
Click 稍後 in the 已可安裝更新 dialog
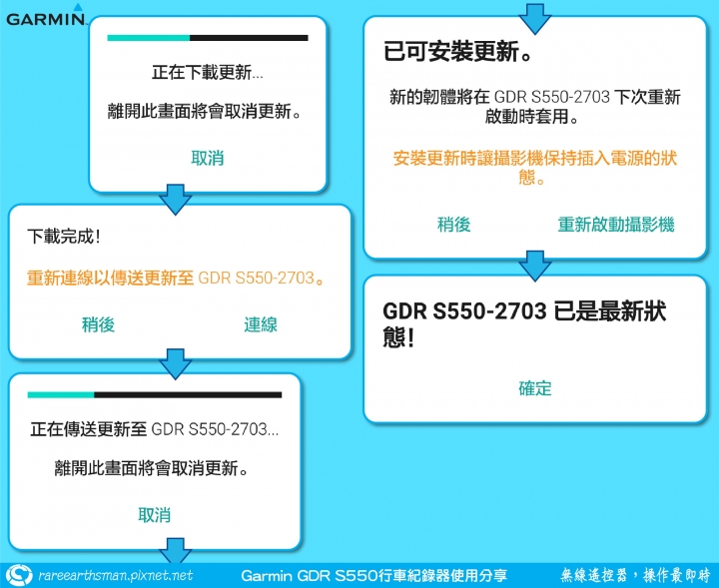454,225
